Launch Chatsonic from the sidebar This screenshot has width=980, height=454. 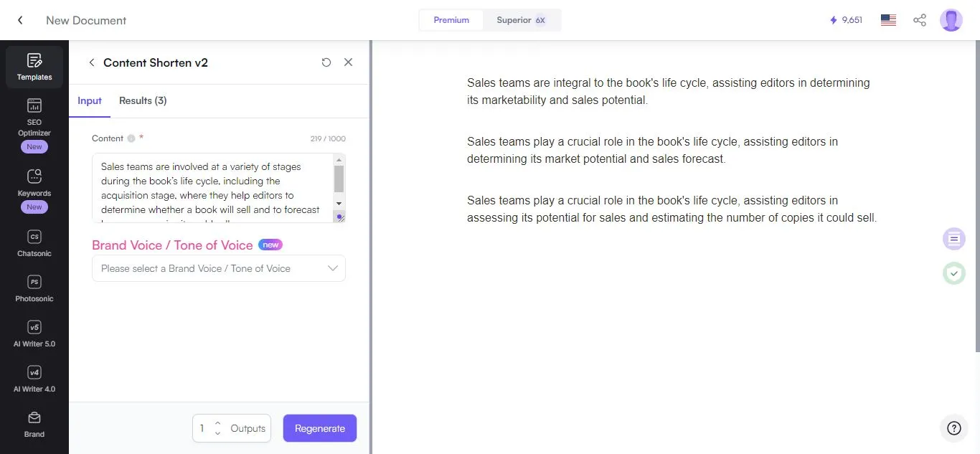pyautogui.click(x=34, y=244)
